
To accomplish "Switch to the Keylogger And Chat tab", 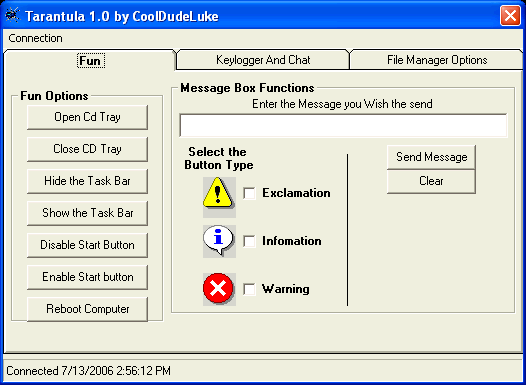I will point(263,60).
